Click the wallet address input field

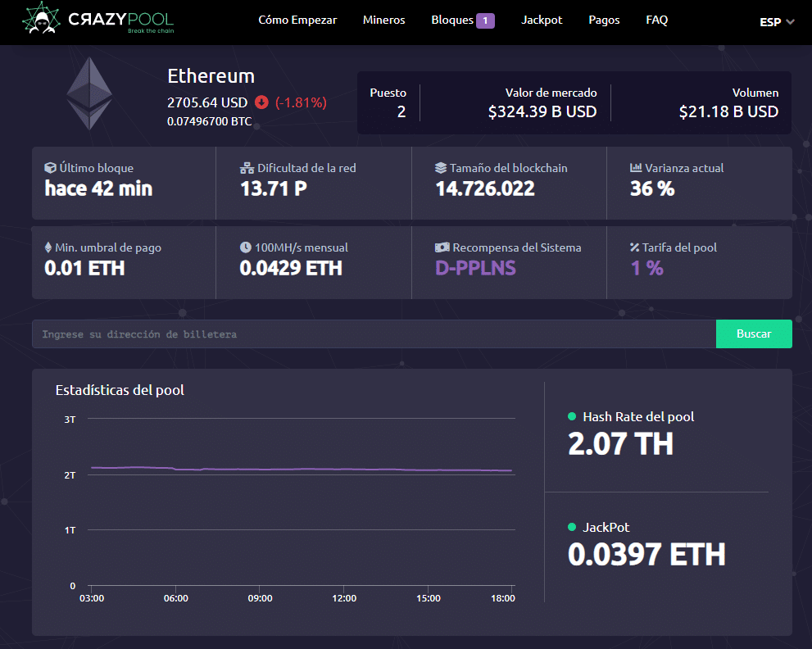tap(374, 334)
